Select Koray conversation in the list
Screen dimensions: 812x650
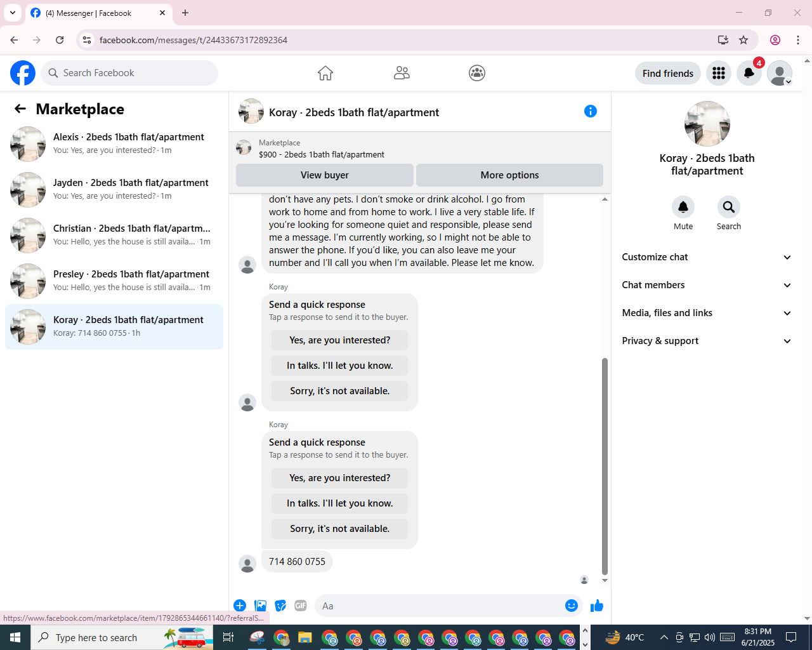click(x=114, y=327)
